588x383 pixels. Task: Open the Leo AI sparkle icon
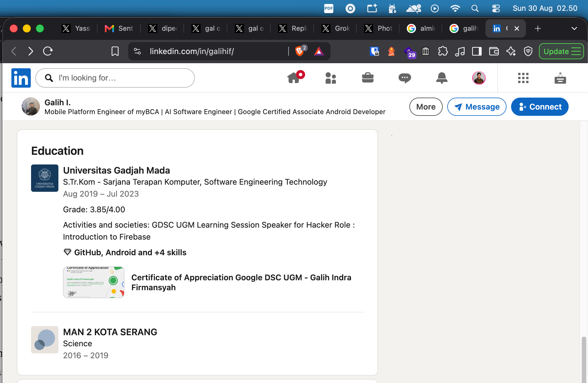(x=511, y=51)
